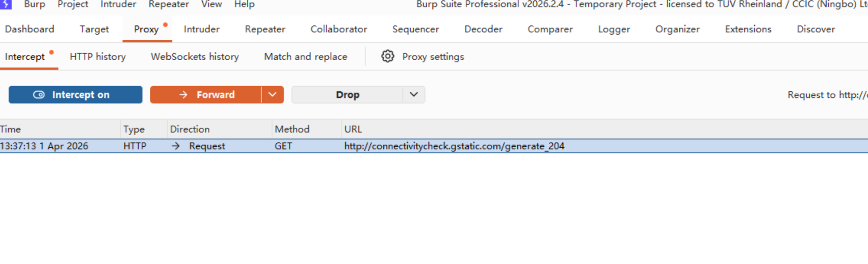Click the Proxy settings label
The width and height of the screenshot is (868, 264).
coord(433,57)
